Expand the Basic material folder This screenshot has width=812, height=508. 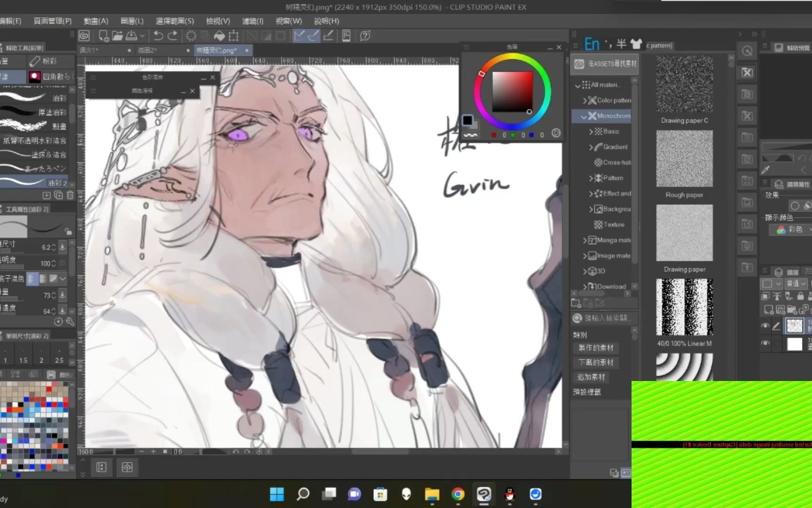(591, 132)
